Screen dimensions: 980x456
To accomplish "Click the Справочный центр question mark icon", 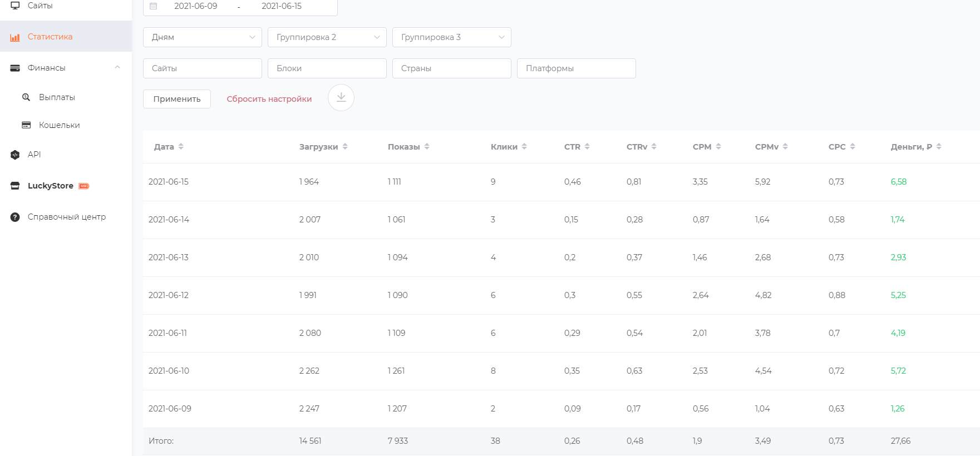I will point(15,217).
